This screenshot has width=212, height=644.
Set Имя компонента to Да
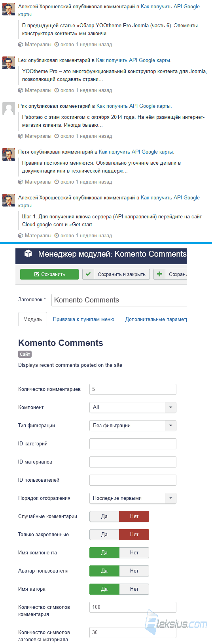point(104,553)
